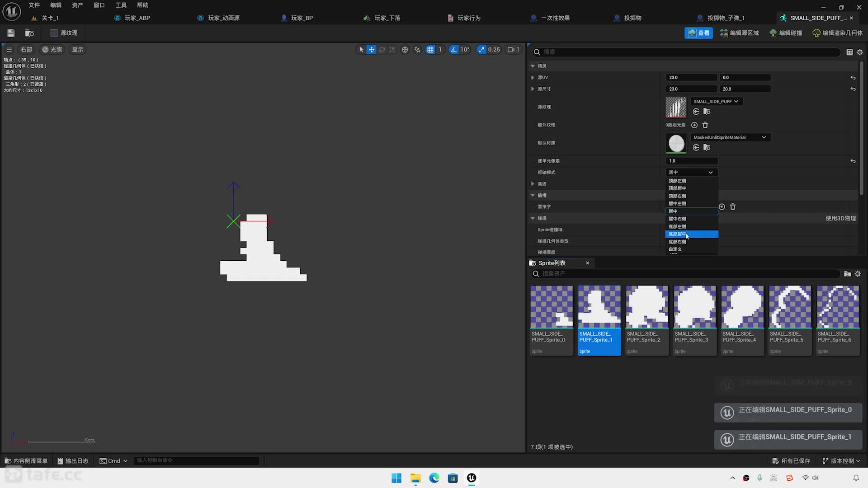Expand the 高级 section
Screen dimensions: 868x488
pos(533,184)
